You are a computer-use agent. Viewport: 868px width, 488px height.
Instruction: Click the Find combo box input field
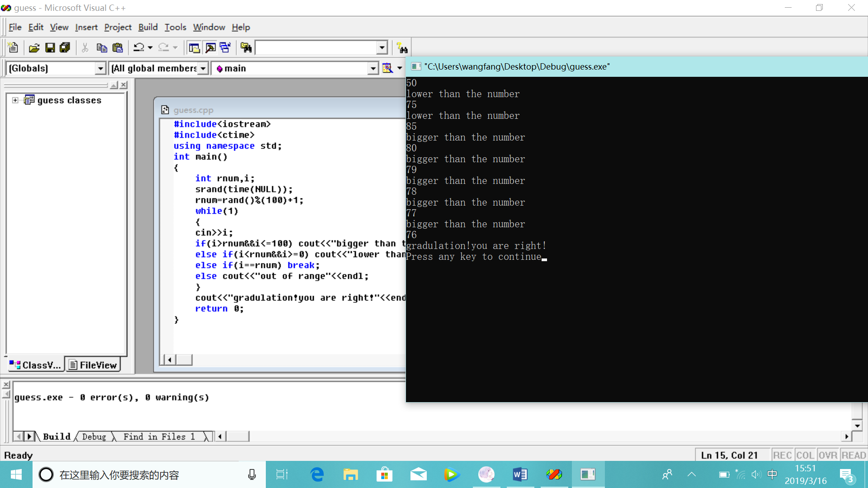tap(316, 47)
